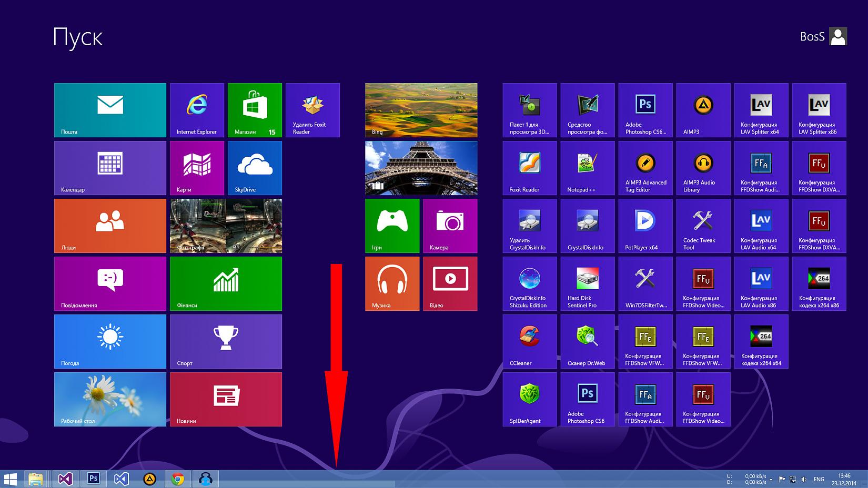Image resolution: width=868 pixels, height=488 pixels.
Task: Open the Музика music tile
Action: coord(392,283)
